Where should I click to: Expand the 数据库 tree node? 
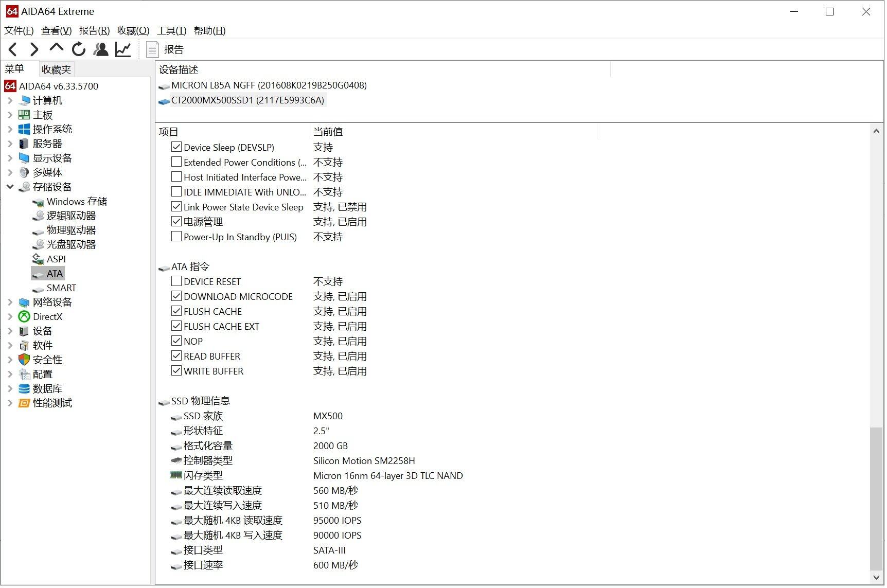[x=10, y=389]
